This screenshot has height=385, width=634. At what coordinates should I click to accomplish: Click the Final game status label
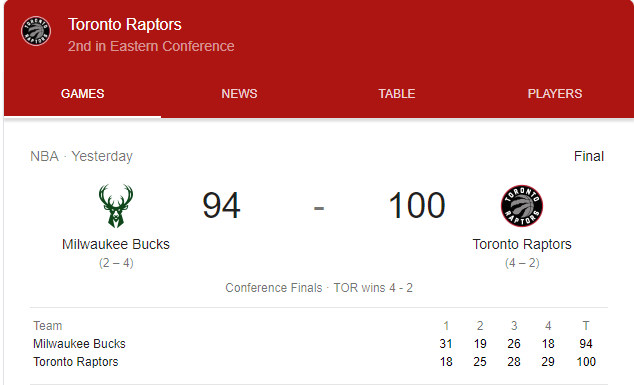589,157
